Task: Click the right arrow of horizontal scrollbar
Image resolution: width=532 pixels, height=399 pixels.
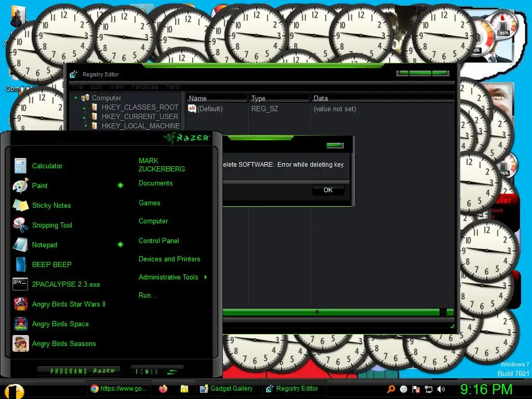Action: (450, 312)
